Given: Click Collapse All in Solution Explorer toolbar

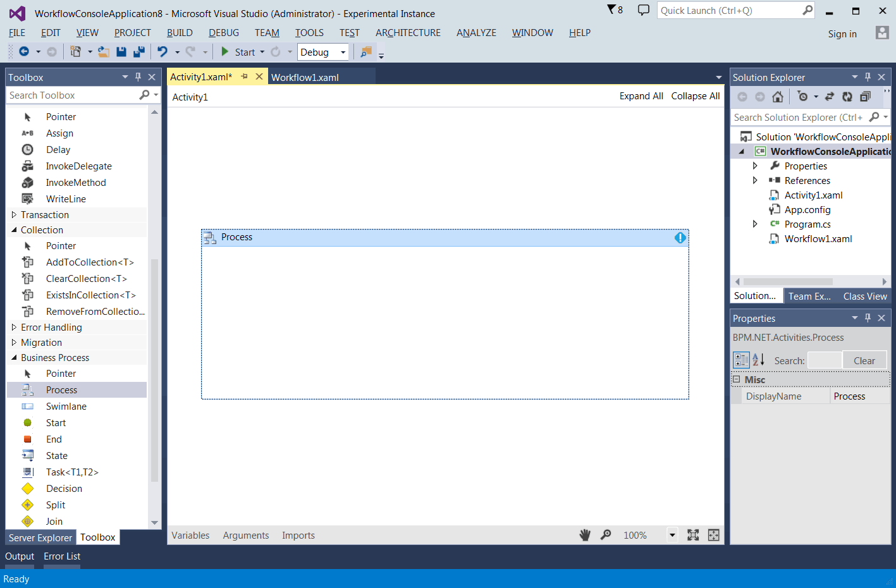Looking at the screenshot, I should point(865,96).
